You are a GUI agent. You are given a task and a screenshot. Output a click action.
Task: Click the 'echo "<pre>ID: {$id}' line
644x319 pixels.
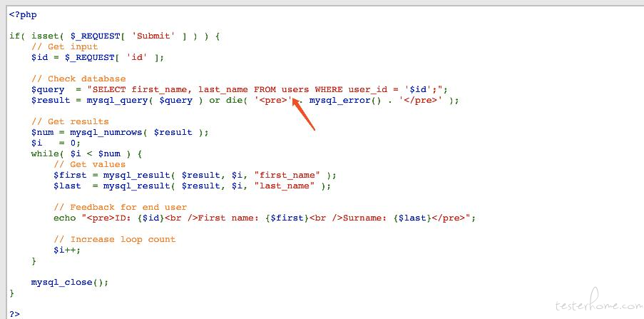265,218
